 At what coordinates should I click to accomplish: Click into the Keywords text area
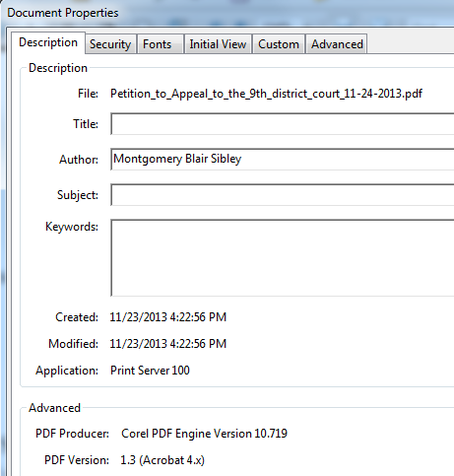tap(283, 258)
